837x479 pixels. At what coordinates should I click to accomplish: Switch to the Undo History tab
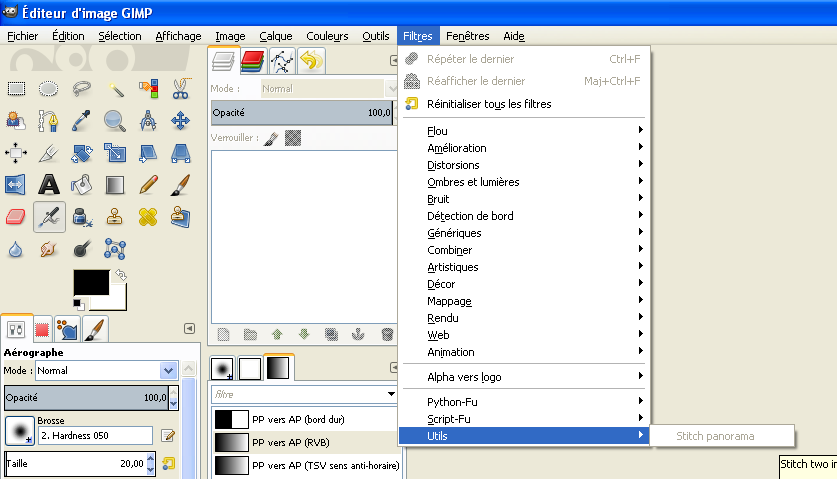point(312,60)
